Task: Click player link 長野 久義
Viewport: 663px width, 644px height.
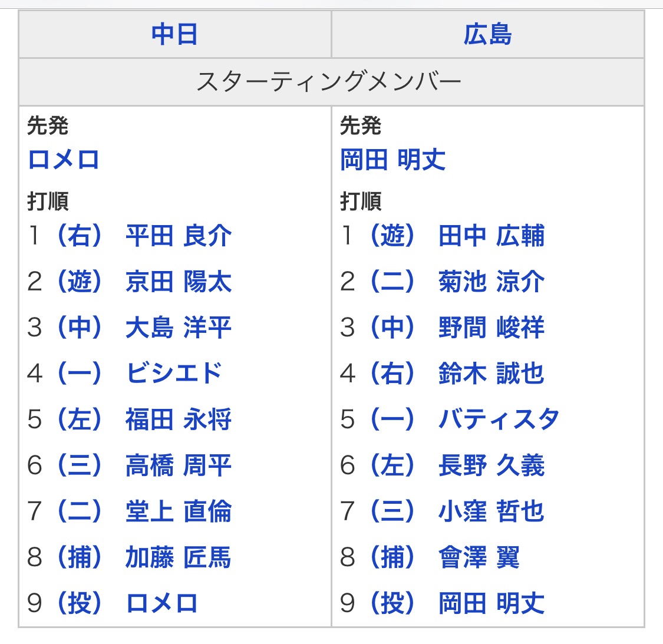Action: point(492,465)
